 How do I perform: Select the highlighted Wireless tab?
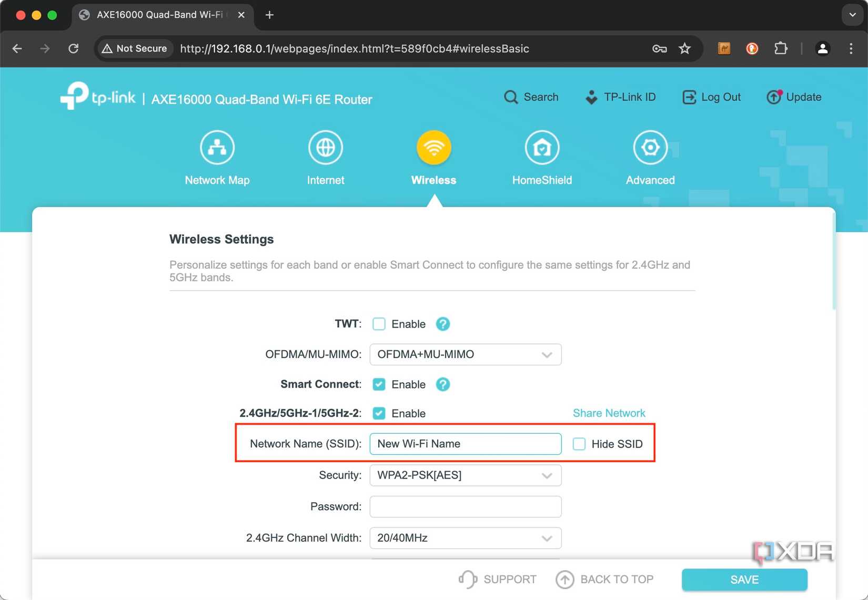[x=433, y=157]
